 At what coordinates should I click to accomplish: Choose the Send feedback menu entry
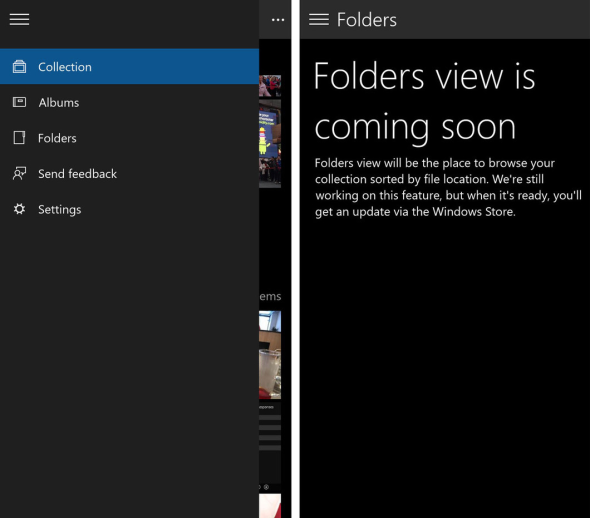coord(129,173)
